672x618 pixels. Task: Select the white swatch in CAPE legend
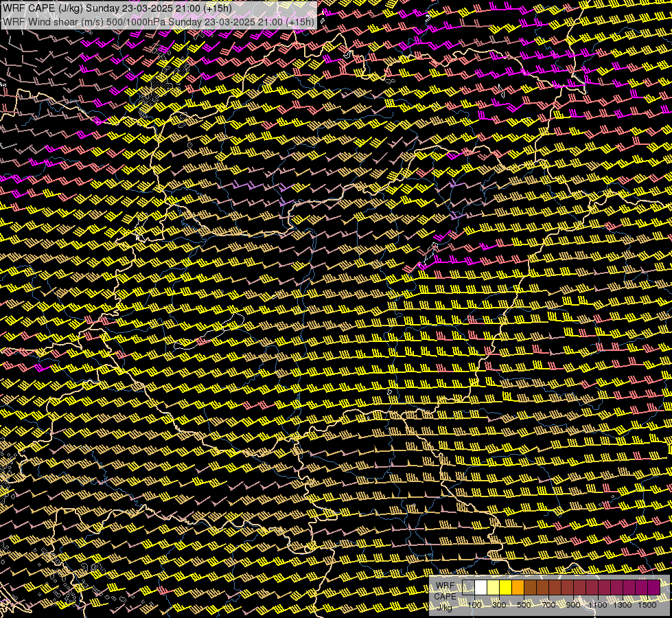point(481,588)
